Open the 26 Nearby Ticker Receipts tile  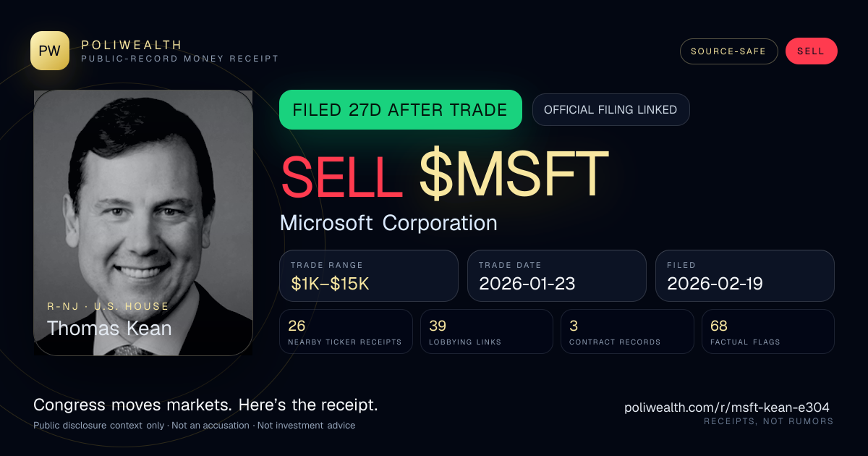(346, 332)
